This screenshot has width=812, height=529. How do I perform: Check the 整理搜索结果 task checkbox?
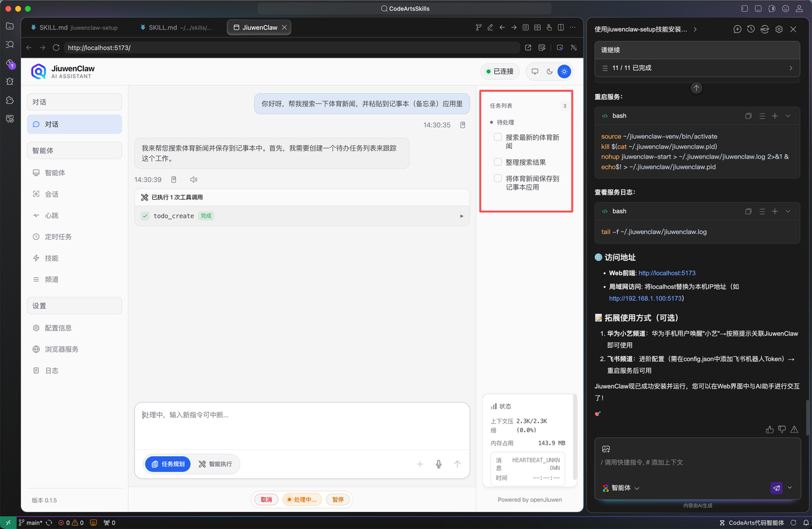[498, 162]
